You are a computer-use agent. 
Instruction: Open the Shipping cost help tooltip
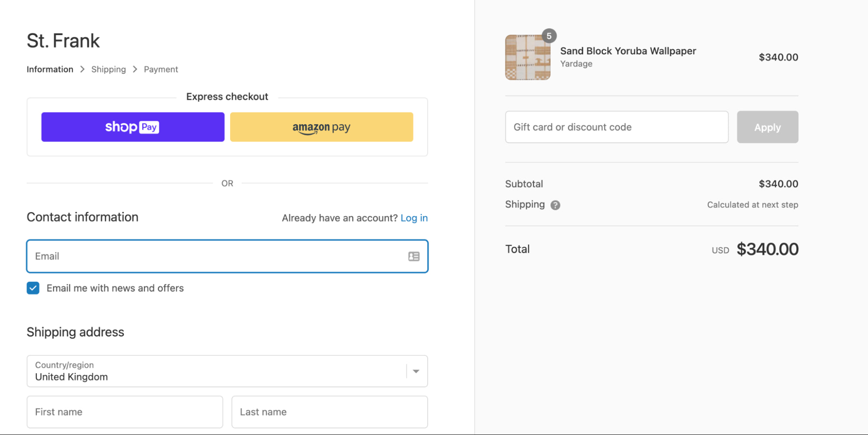pyautogui.click(x=555, y=205)
